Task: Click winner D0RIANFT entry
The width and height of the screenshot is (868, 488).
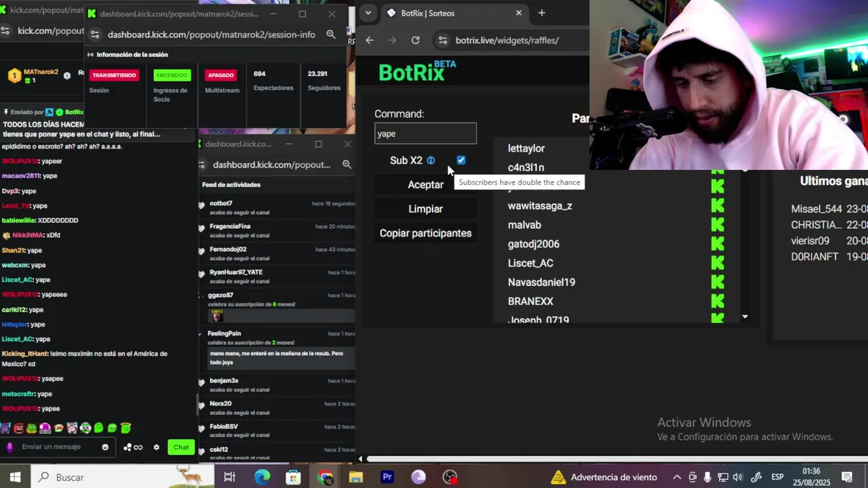Action: (829, 257)
